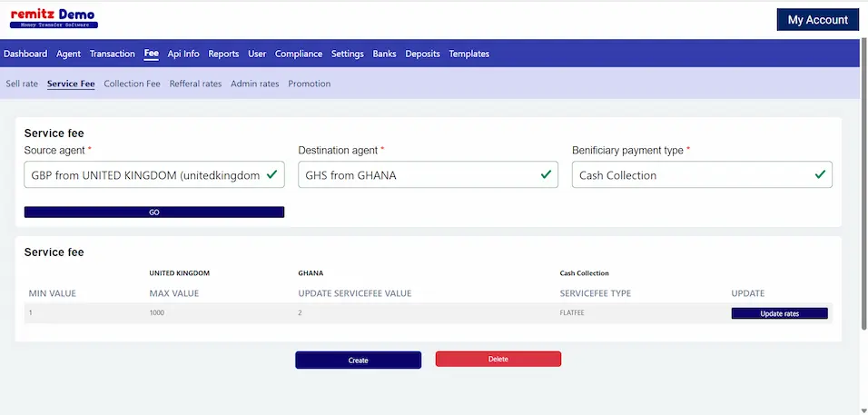Expand the Destination agent dropdown

[428, 174]
